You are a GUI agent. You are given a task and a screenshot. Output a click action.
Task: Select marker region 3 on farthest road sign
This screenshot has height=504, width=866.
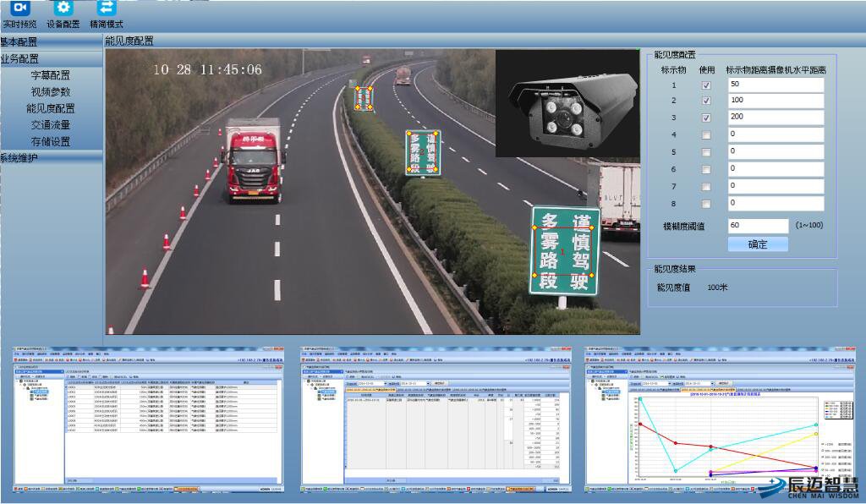pos(364,97)
